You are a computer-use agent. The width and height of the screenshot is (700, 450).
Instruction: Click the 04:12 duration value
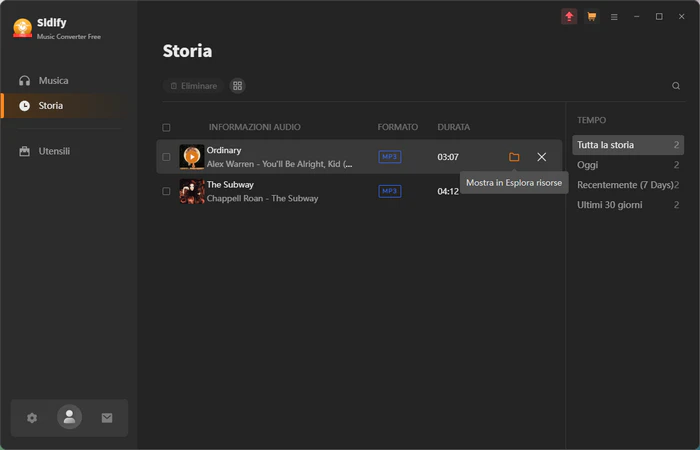click(448, 191)
